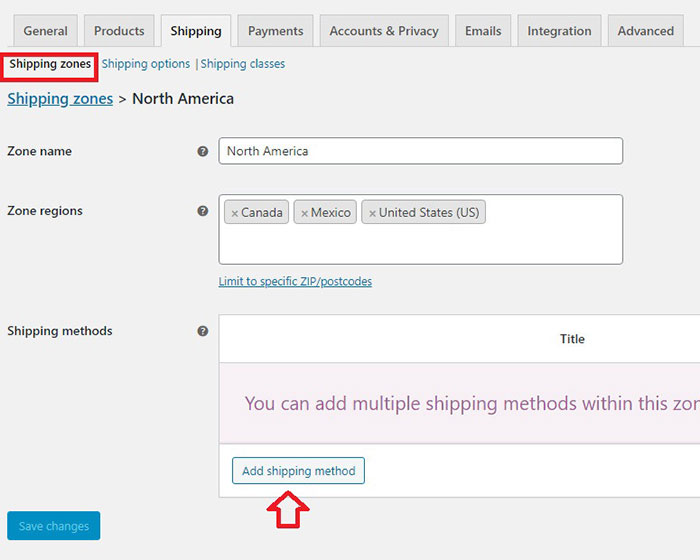The width and height of the screenshot is (700, 560).
Task: Open the Payments tab
Action: click(x=276, y=31)
